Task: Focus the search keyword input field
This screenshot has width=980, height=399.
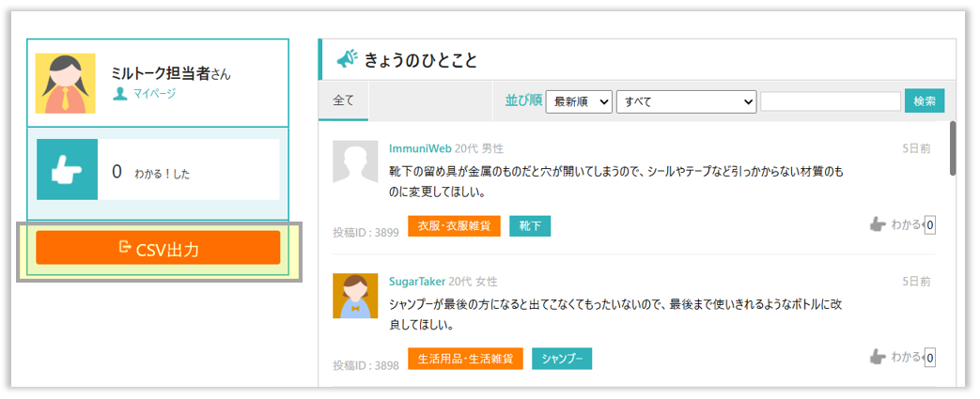Action: pos(830,101)
